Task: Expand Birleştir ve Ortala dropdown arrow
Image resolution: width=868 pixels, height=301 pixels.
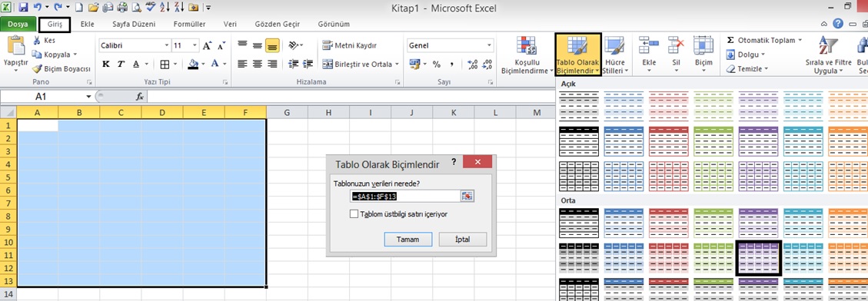Action: pyautogui.click(x=397, y=64)
